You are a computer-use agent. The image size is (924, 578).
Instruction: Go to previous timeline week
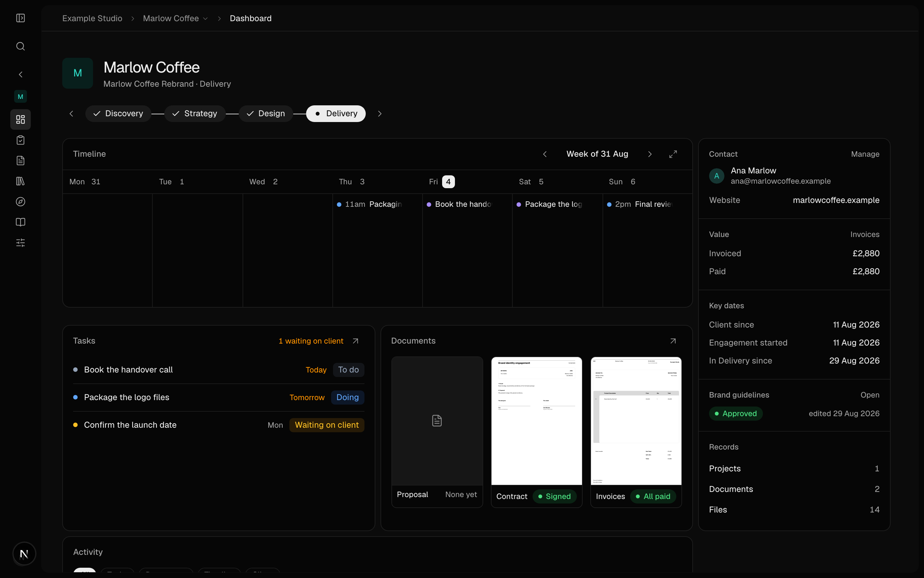point(545,154)
